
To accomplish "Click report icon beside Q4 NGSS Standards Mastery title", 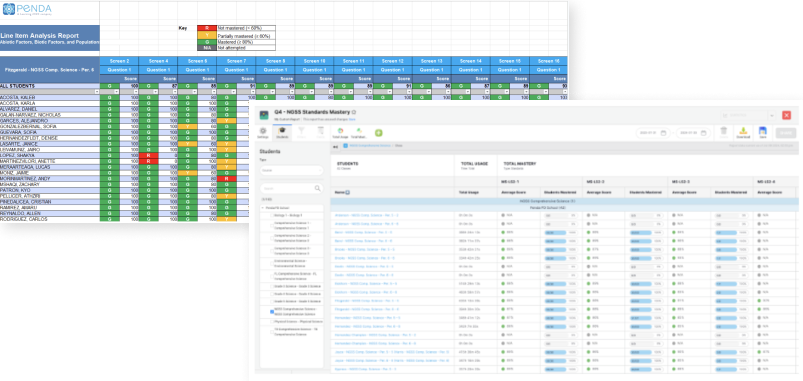I will point(264,115).
